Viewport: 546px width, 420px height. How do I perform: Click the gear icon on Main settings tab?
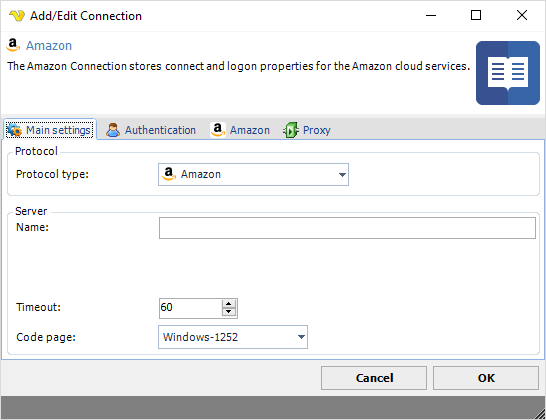click(15, 130)
